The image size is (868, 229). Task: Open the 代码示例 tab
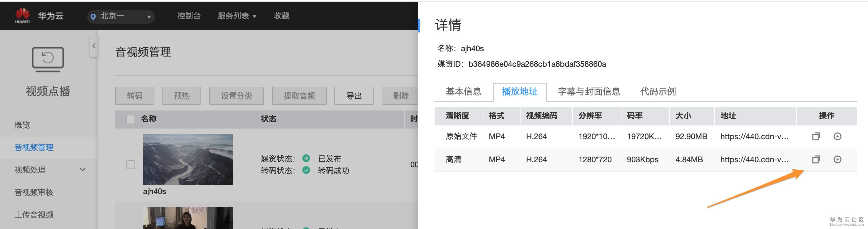tap(658, 91)
